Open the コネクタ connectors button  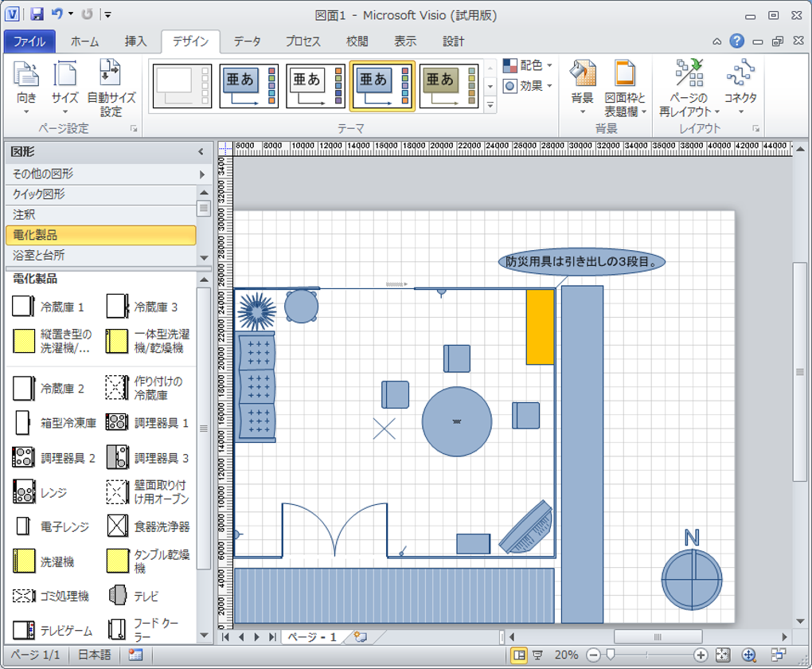point(740,87)
